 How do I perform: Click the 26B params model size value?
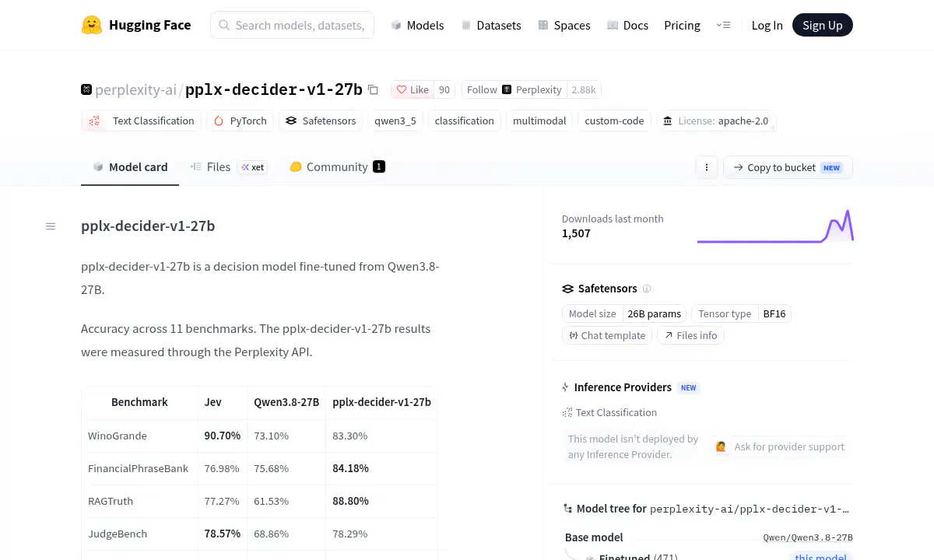coord(654,313)
